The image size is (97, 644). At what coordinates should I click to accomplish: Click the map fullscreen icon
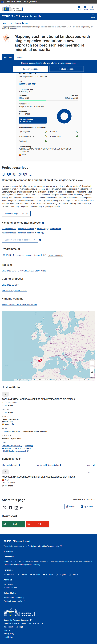point(92,363)
